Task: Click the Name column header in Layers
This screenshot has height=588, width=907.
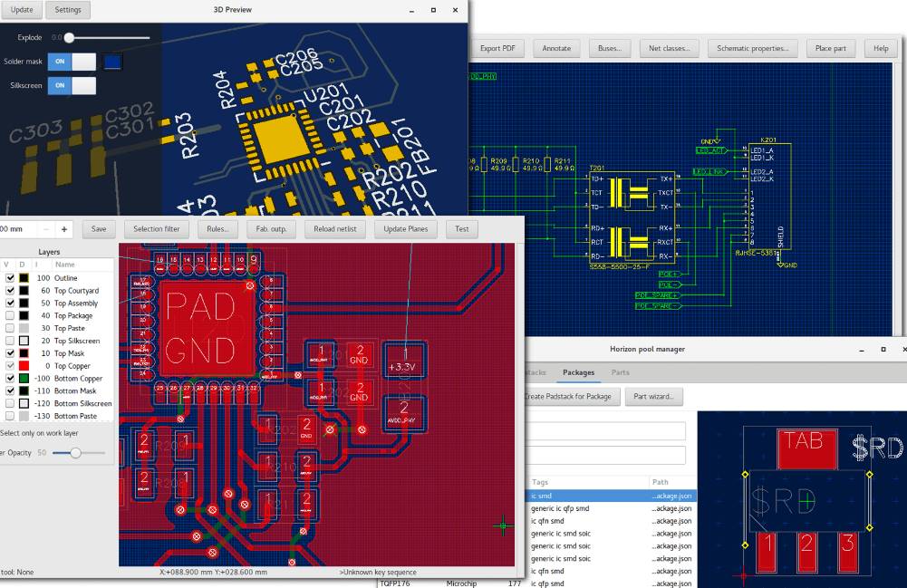Action: (65, 265)
